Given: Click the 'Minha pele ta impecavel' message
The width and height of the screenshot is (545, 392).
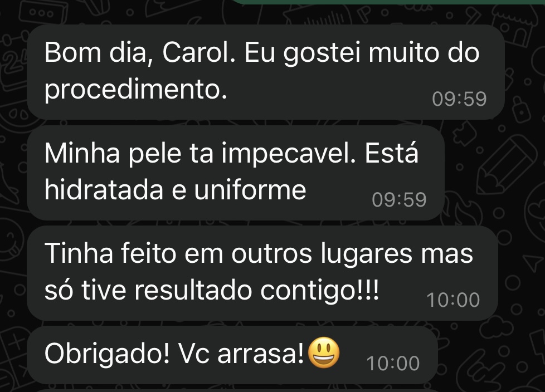Looking at the screenshot, I should tap(236, 173).
